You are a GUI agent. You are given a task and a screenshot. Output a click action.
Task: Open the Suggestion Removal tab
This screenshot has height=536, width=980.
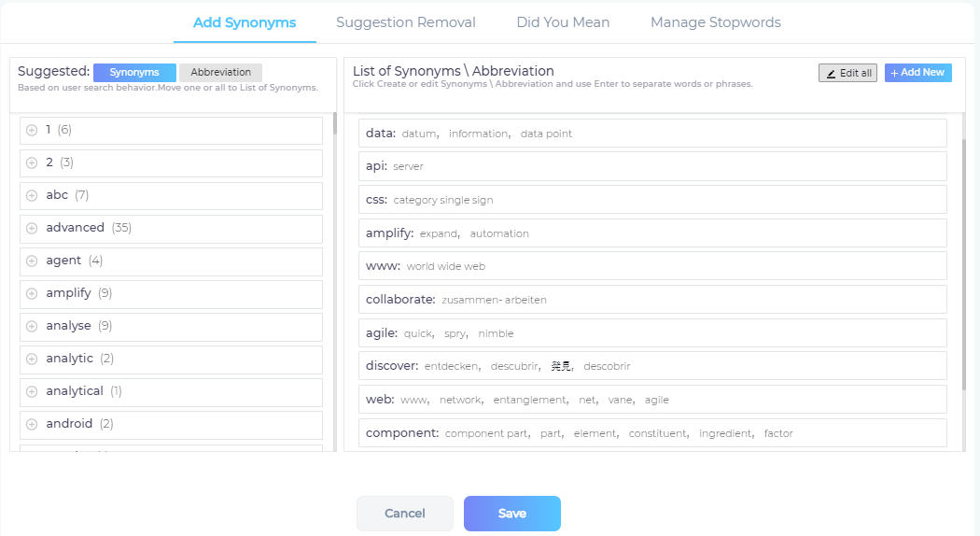(x=406, y=22)
